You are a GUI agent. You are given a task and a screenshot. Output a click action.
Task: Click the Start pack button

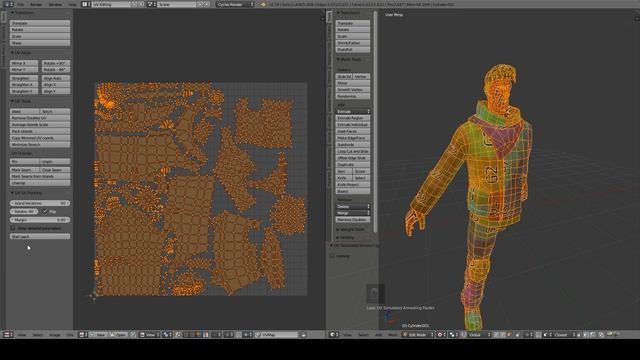pos(40,236)
